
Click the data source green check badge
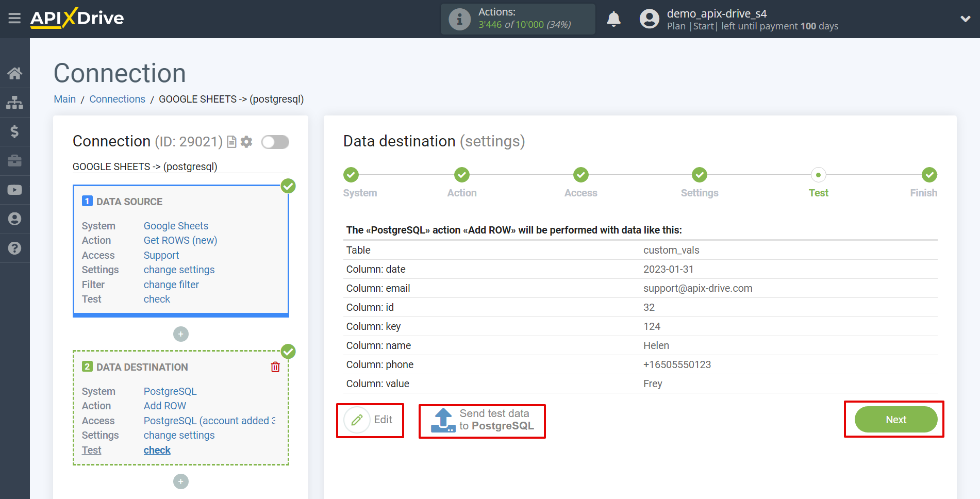288,186
